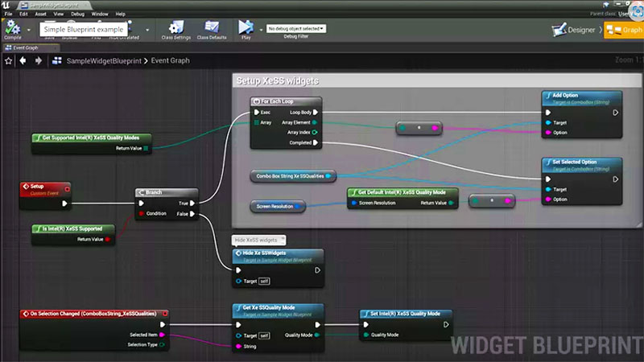Click the Setup event red delegate pin
Viewport: 644px width, 362px height.
(67, 189)
